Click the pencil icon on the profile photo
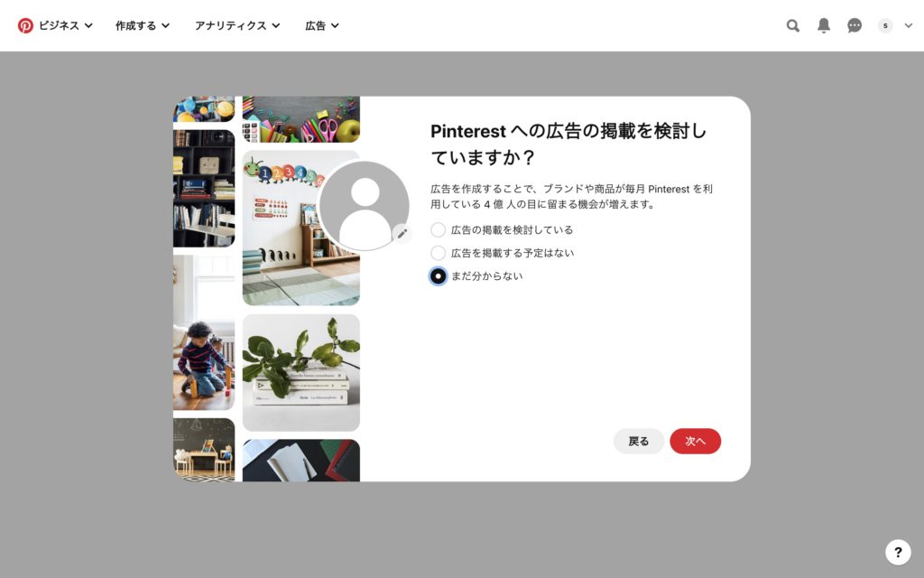 pyautogui.click(x=402, y=234)
